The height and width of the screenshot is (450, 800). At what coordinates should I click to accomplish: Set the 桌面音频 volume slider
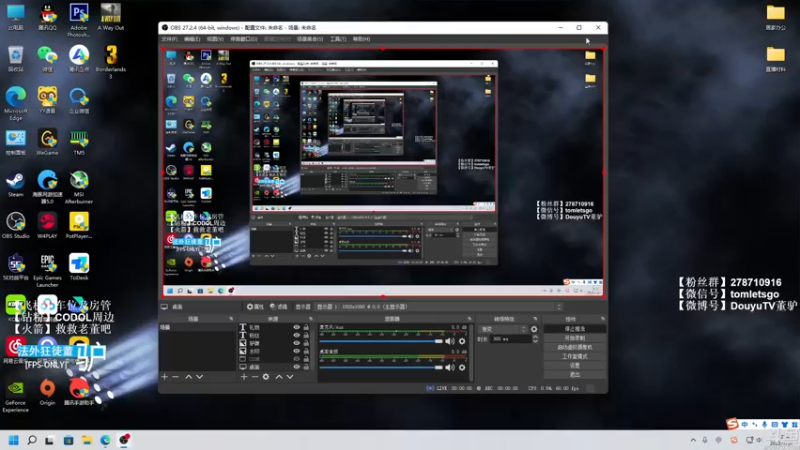click(381, 367)
